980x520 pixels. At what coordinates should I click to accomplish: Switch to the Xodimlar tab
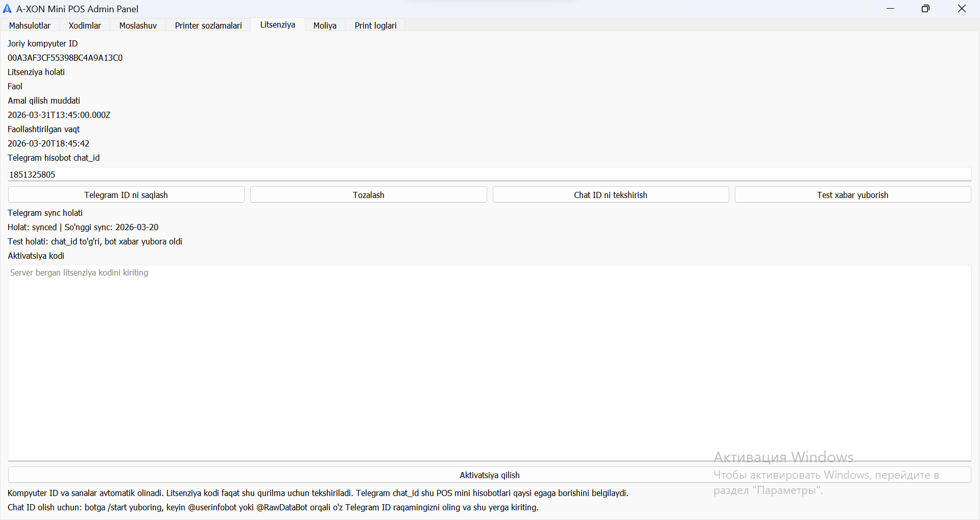click(x=85, y=26)
